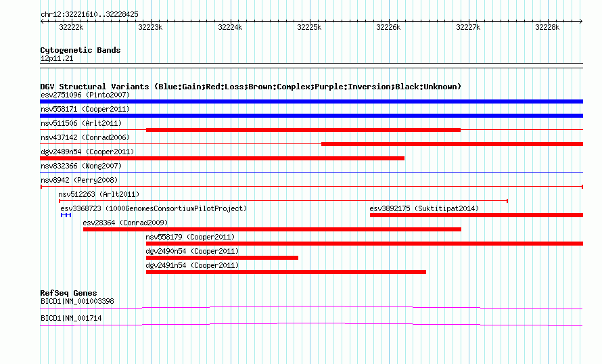Select the pink BICD1|NM_001714 transcript line
Screen dimensions: 602x364
[x=311, y=325]
